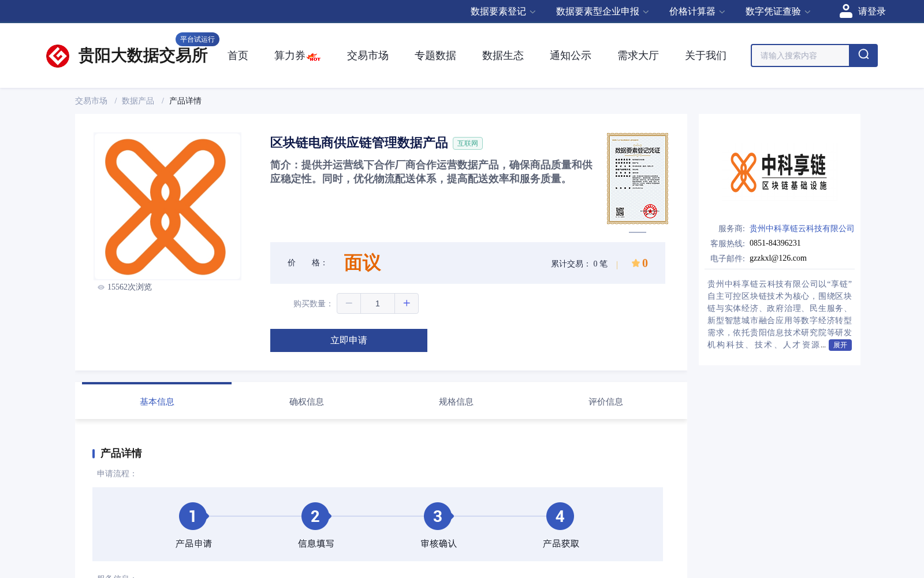
Task: Open the 算力券 nav item
Action: tap(290, 55)
